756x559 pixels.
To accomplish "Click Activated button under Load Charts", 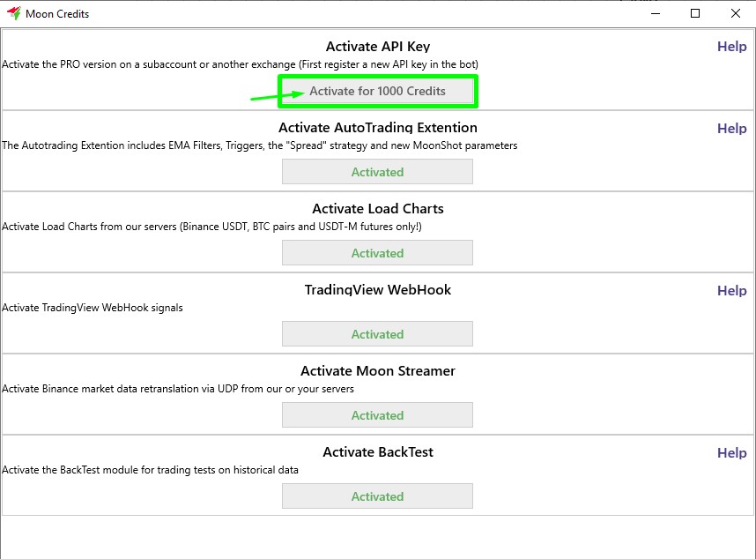I will [x=377, y=253].
